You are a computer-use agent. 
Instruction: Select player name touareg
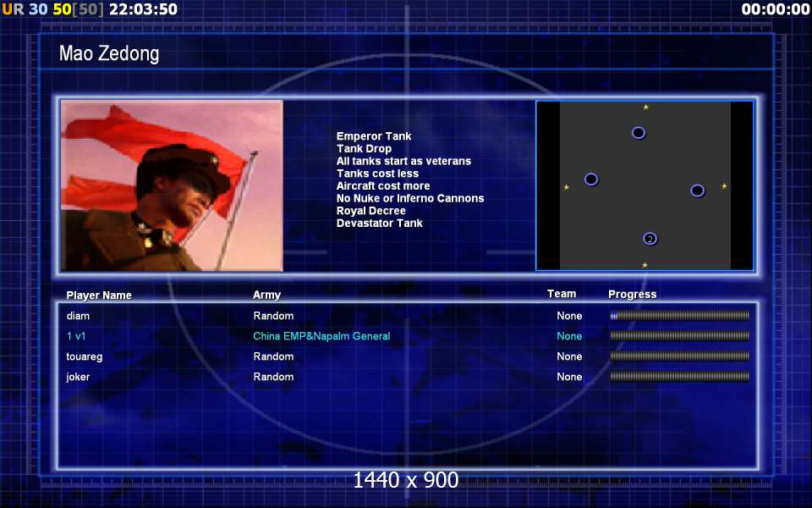pos(85,356)
